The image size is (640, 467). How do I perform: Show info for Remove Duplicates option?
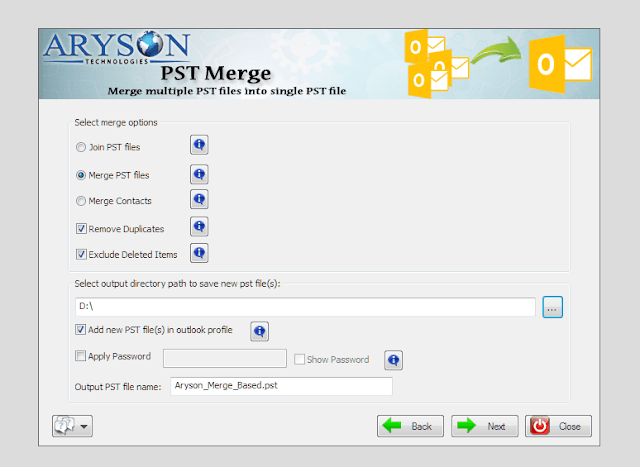click(x=199, y=227)
